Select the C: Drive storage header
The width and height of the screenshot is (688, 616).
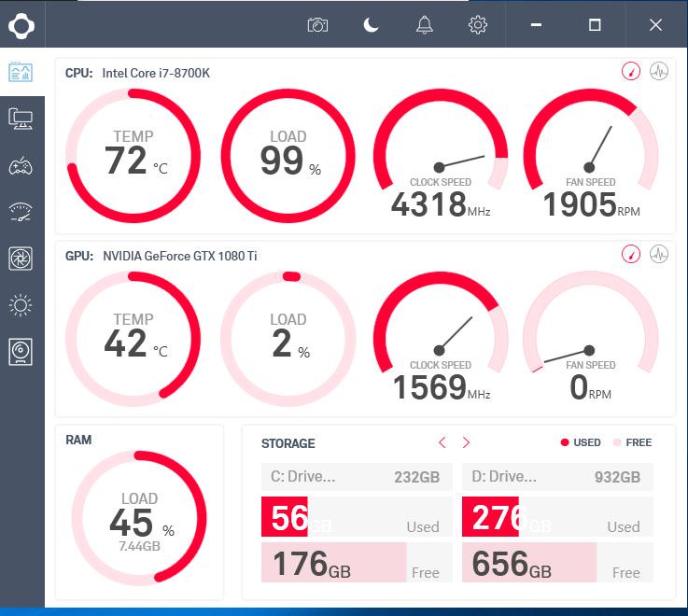pos(357,477)
